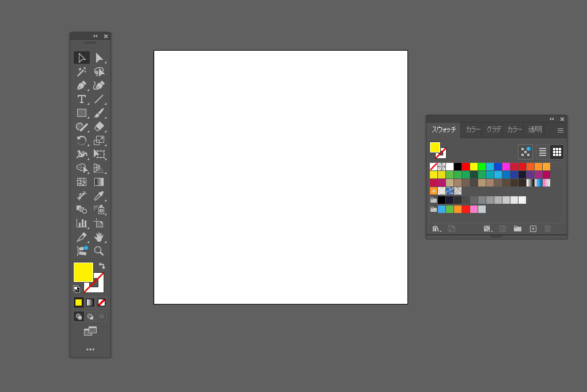Select the Symbol Sprayer tool
This screenshot has height=392, width=587.
click(x=99, y=210)
